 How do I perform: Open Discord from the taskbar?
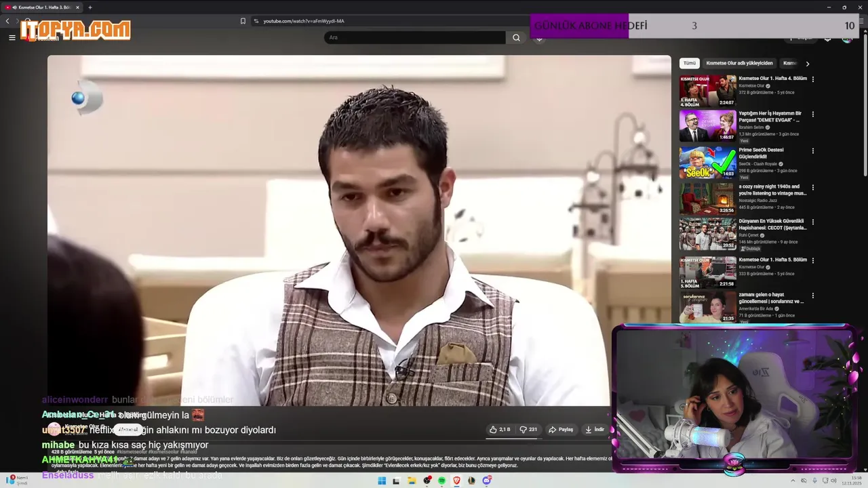click(486, 481)
